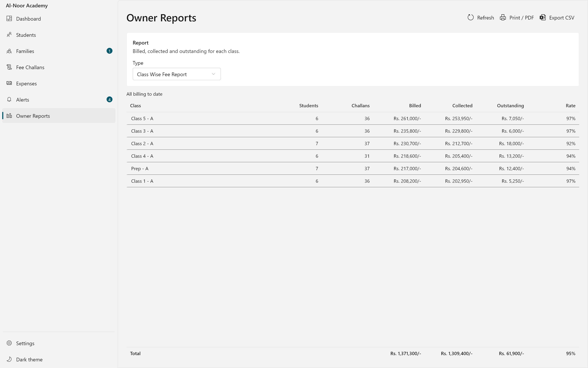Viewport: 588px width, 368px height.
Task: Click the Refresh button label
Action: tap(485, 18)
